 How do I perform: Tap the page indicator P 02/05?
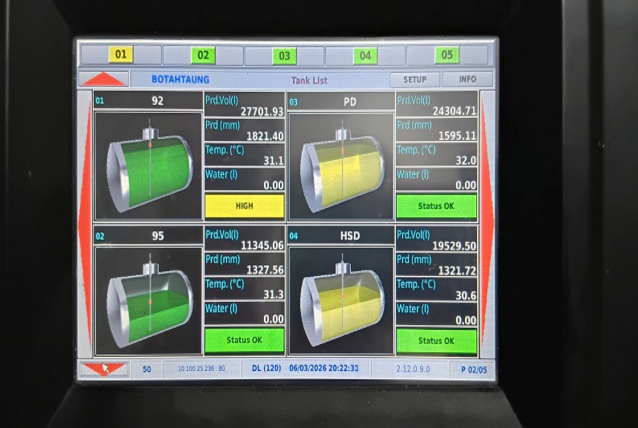coord(473,369)
